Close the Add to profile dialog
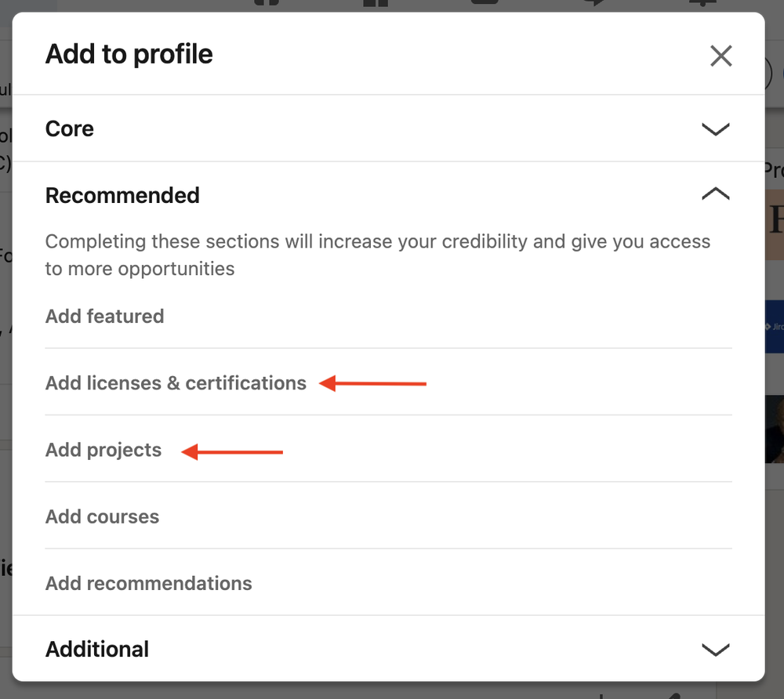Image resolution: width=784 pixels, height=699 pixels. (x=720, y=56)
